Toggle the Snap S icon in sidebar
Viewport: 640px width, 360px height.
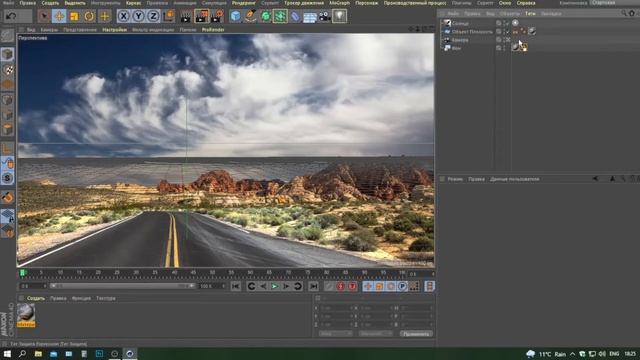(7, 178)
